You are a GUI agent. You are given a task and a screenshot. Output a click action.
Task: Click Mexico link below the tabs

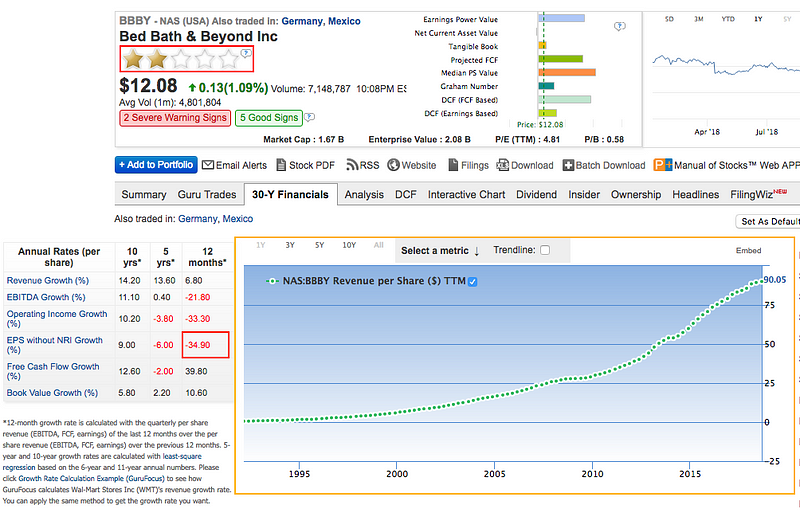pos(238,219)
